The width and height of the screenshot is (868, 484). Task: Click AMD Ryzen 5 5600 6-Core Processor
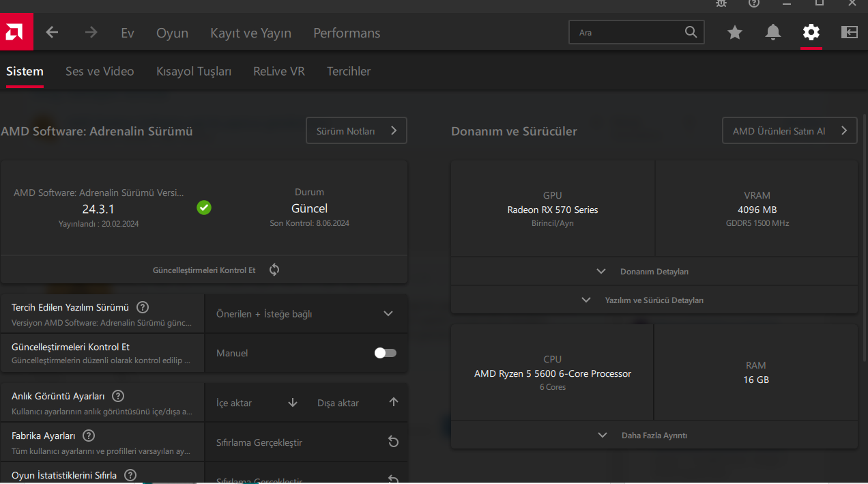pyautogui.click(x=553, y=373)
